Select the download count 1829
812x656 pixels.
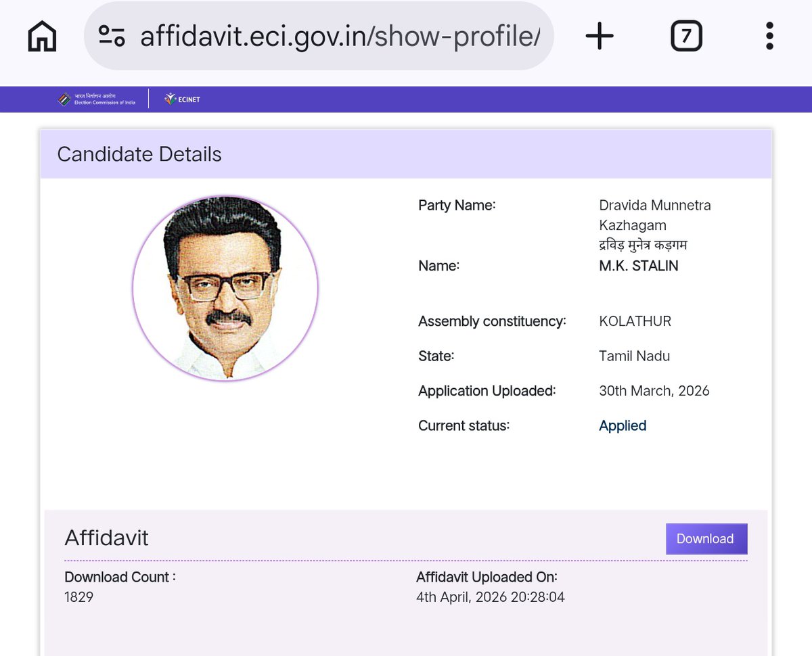click(x=79, y=597)
